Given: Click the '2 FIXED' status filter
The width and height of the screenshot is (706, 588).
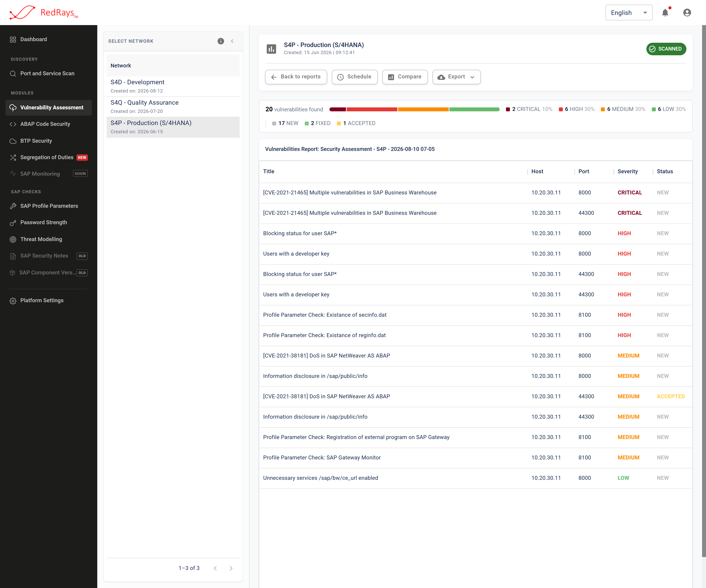Looking at the screenshot, I should 317,123.
